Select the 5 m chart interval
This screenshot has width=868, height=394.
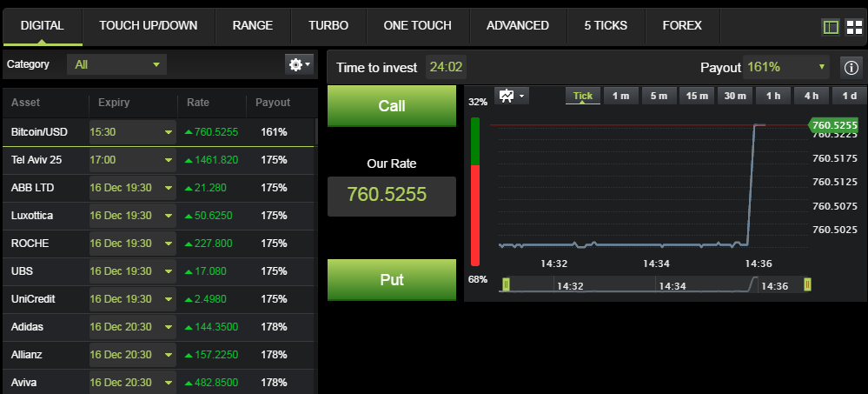[659, 96]
